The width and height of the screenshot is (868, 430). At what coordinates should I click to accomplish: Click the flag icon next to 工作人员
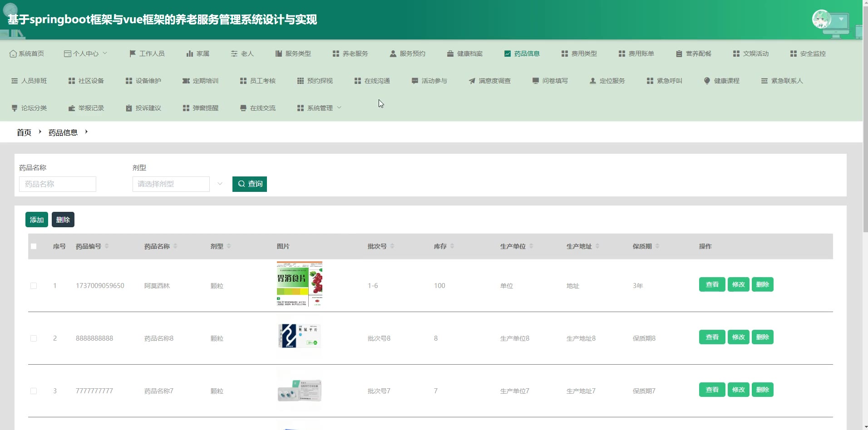click(x=133, y=54)
